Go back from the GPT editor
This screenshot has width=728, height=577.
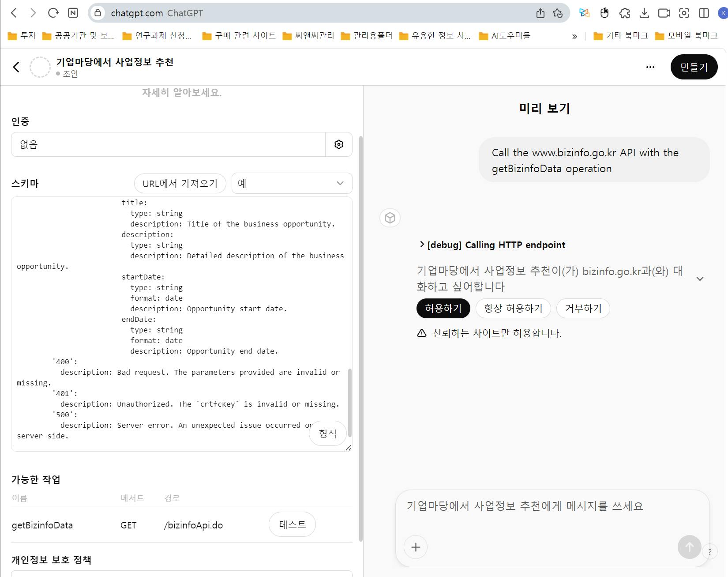tap(16, 67)
